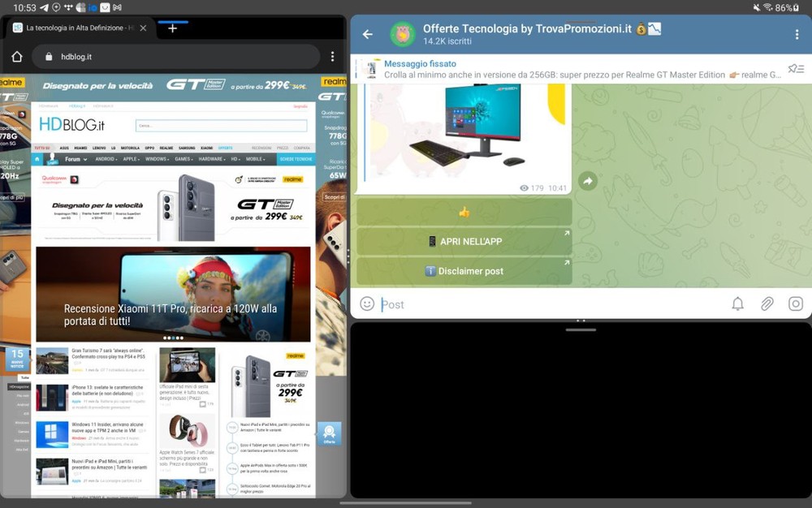This screenshot has height=508, width=812.
Task: Tap the muted sound status icon
Action: (757, 7)
